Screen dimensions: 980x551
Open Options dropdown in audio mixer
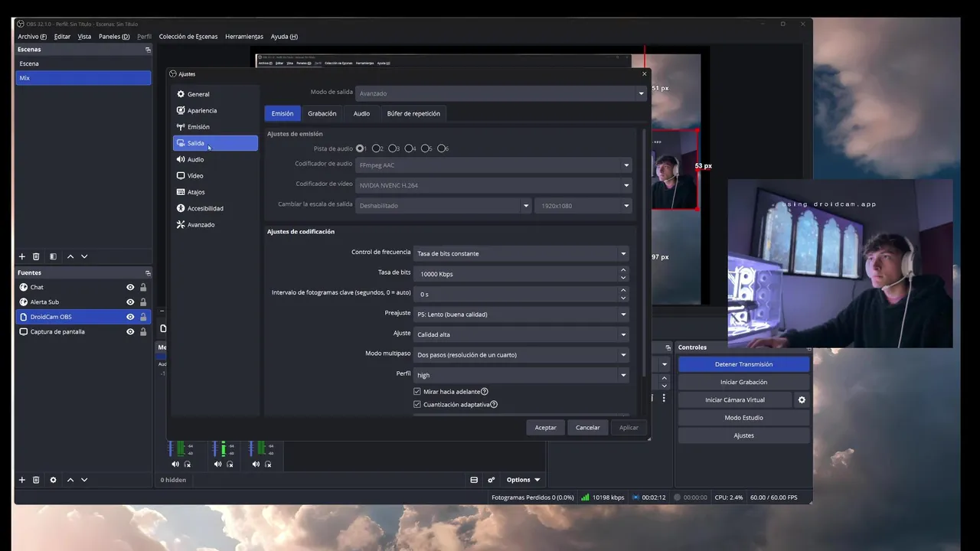(523, 480)
